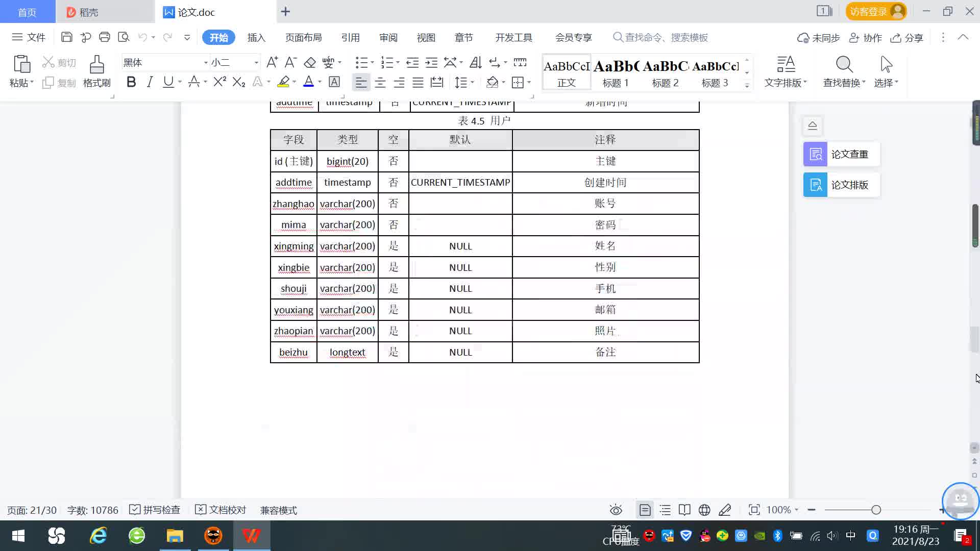Toggle eye protection mode icon
This screenshot has width=980, height=551.
tap(616, 510)
